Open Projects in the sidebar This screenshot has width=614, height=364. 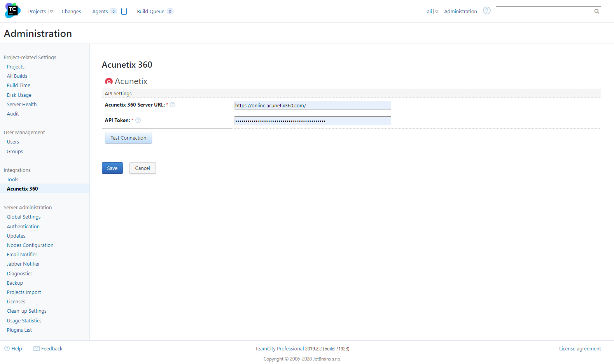(x=16, y=66)
